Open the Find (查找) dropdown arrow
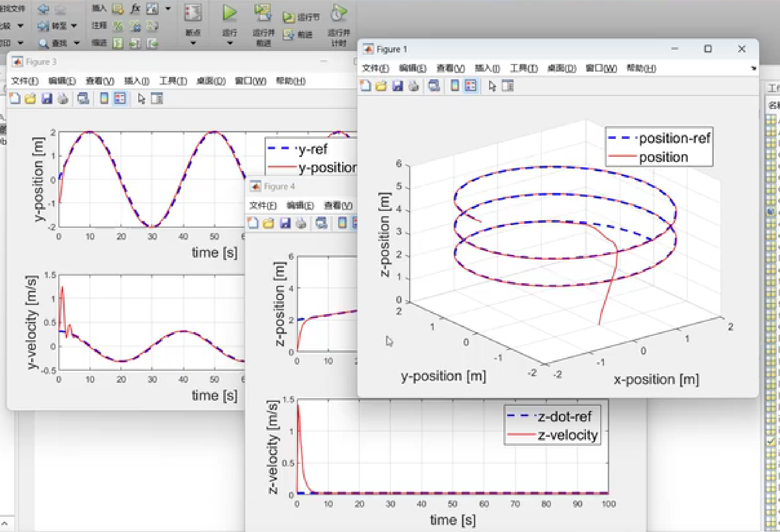780x532 pixels. pos(77,43)
